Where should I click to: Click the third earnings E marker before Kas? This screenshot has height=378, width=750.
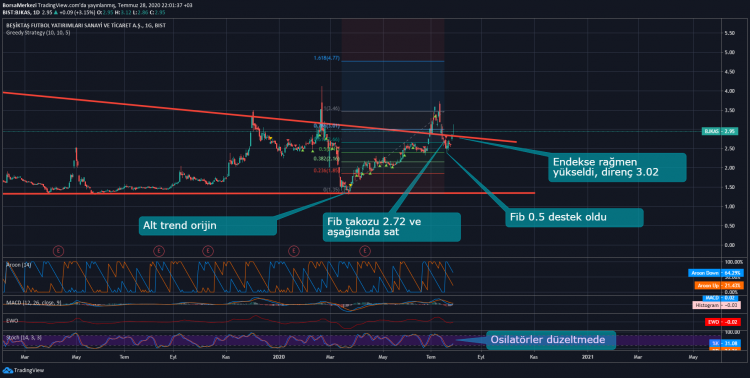(x=208, y=251)
